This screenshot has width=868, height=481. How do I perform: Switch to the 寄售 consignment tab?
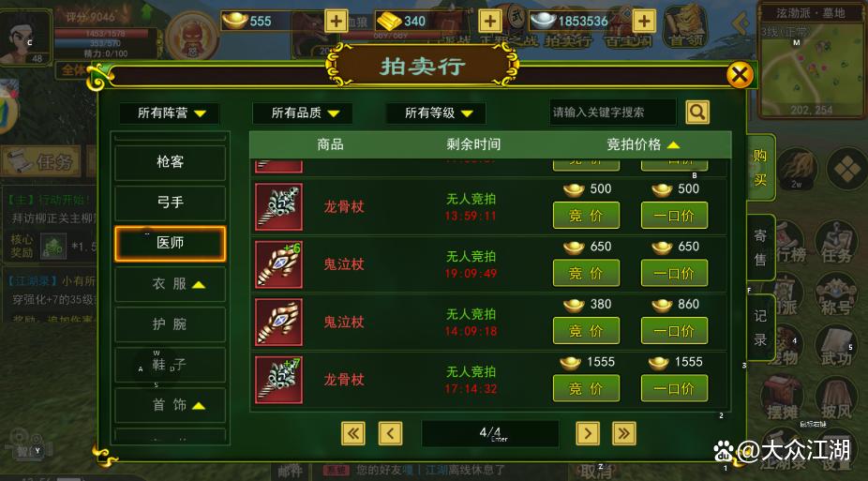coord(760,248)
